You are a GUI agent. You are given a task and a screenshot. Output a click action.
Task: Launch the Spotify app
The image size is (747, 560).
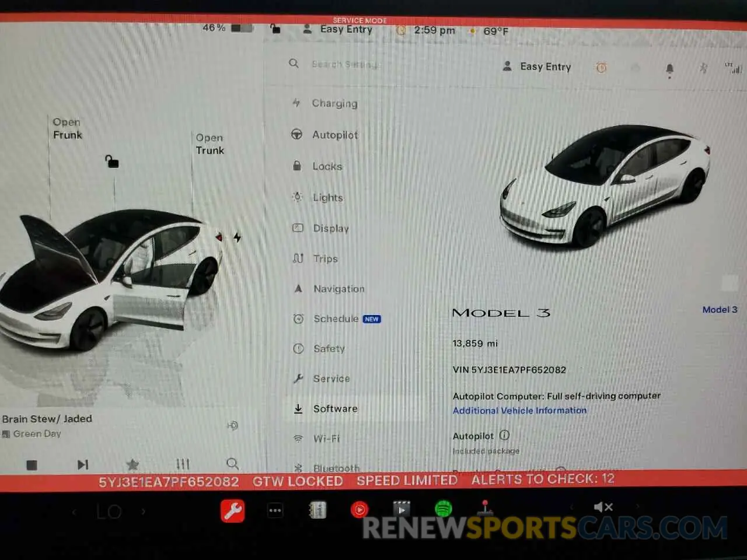444,509
